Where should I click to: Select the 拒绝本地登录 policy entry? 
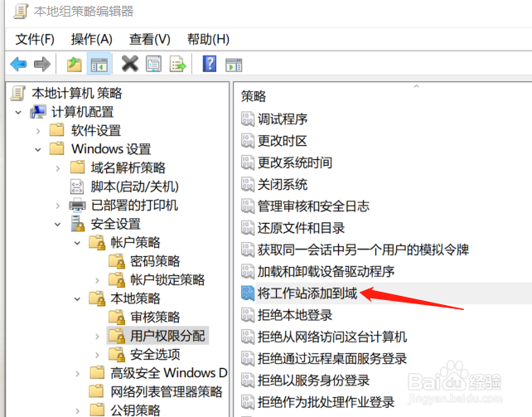click(x=295, y=315)
